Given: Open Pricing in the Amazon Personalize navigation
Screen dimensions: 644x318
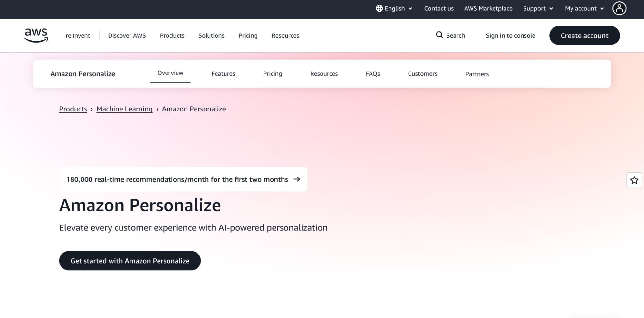Looking at the screenshot, I should coord(273,74).
